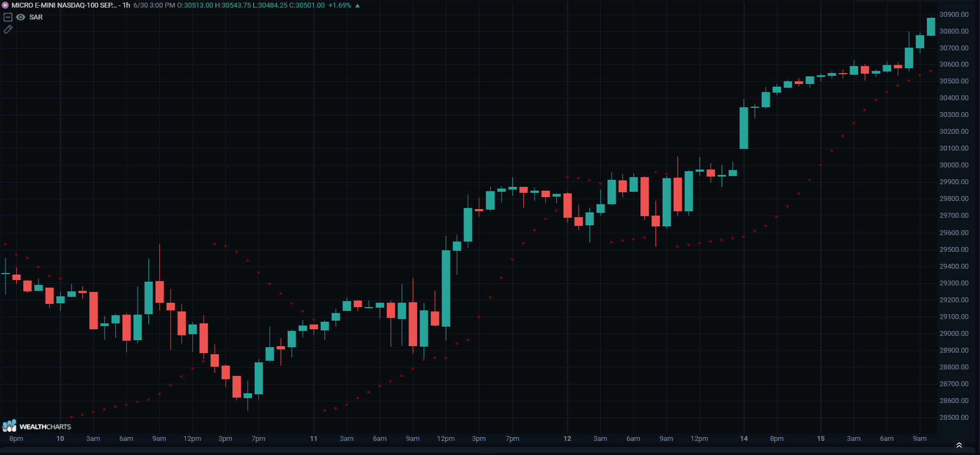Click the high value H:30543.75
The height and width of the screenshot is (455, 980).
[x=233, y=5]
